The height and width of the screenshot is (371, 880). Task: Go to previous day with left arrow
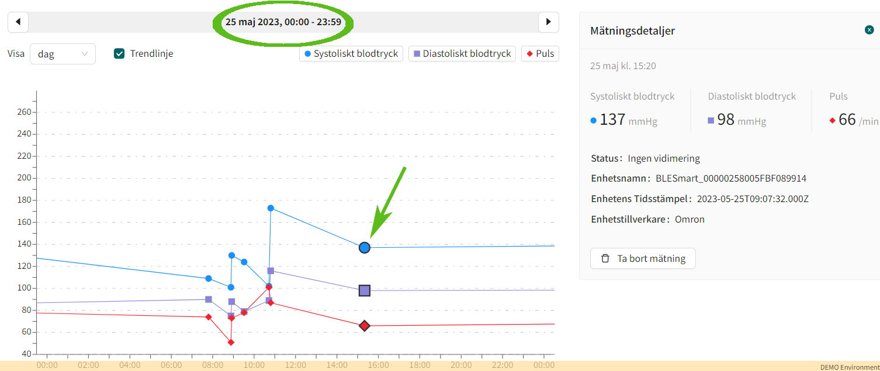click(x=18, y=22)
